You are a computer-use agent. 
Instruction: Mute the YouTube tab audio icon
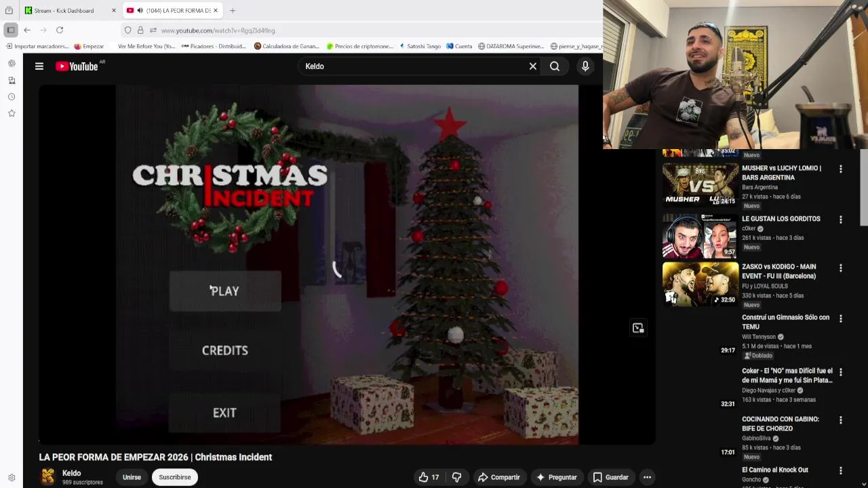140,11
